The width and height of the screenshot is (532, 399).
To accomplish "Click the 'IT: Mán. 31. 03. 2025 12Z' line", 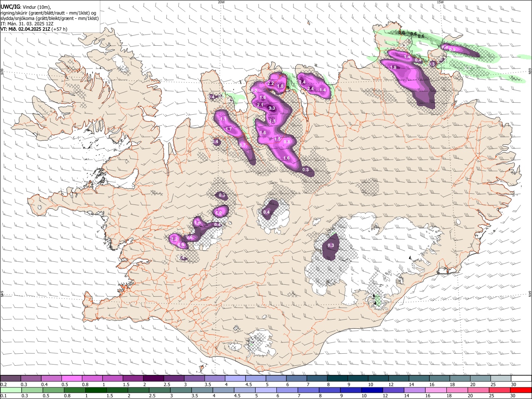I will (27, 24).
